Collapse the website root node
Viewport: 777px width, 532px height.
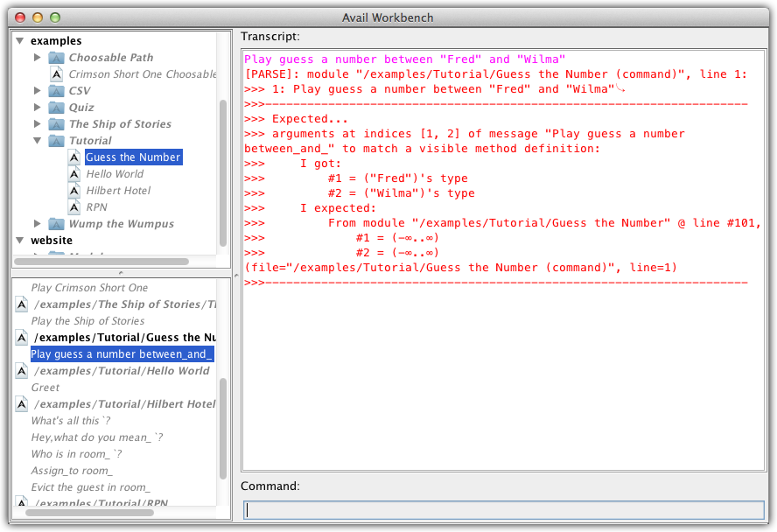(20, 241)
